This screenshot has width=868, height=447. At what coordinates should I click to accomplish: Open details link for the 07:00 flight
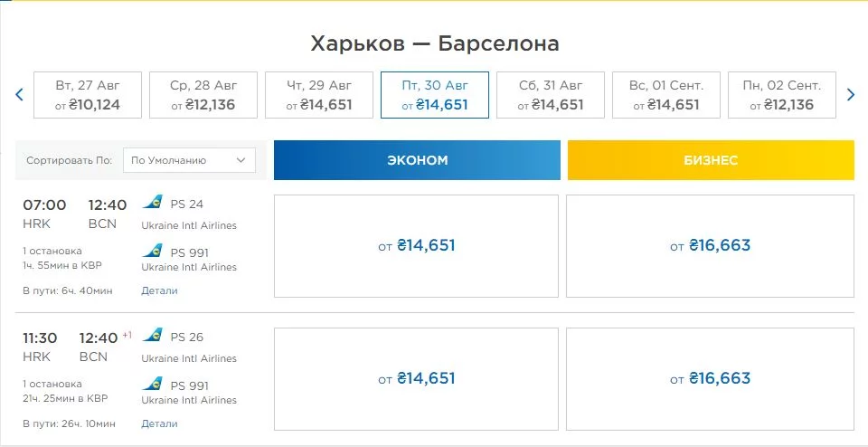coord(159,290)
